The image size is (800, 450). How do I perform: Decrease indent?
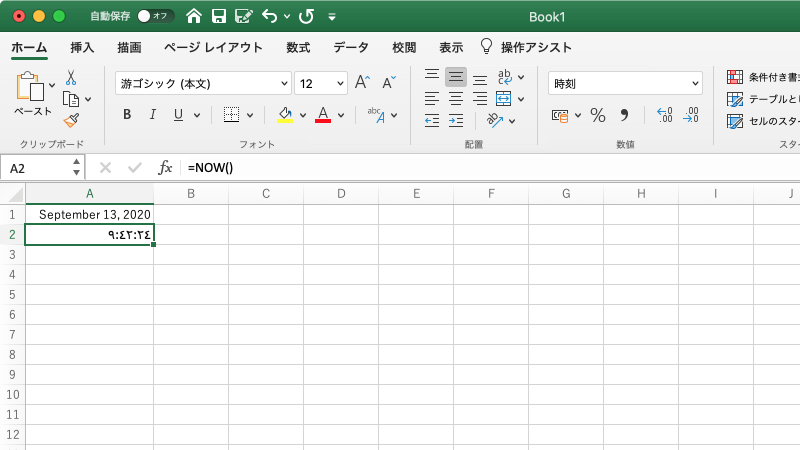click(x=432, y=120)
